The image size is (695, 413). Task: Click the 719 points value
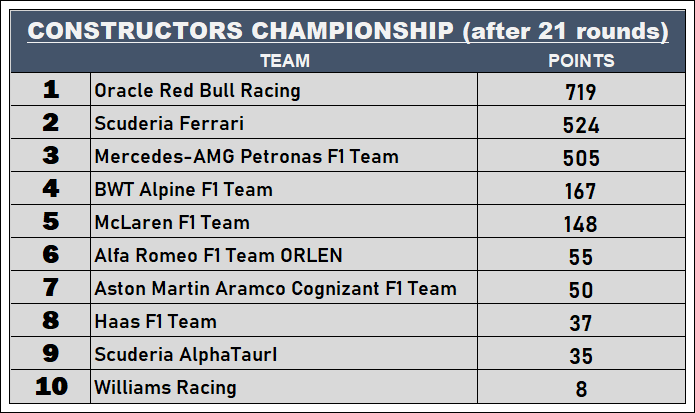[x=581, y=92]
